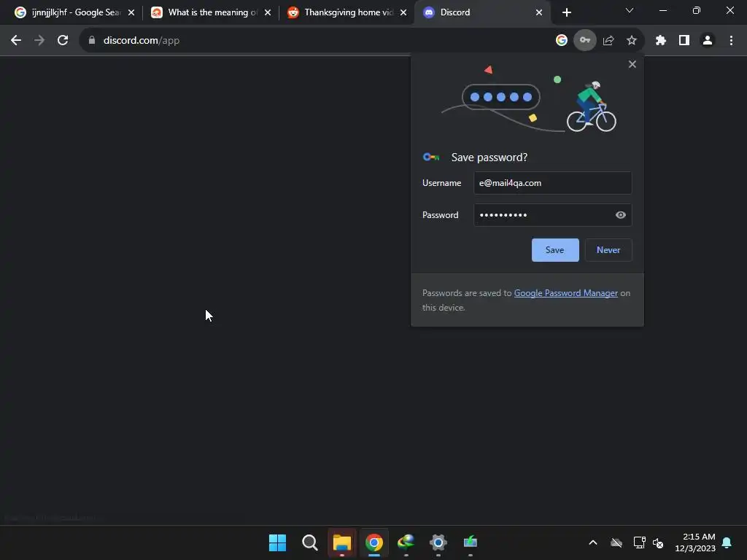
Task: Open the rightmost taskbar app icon
Action: [x=471, y=542]
